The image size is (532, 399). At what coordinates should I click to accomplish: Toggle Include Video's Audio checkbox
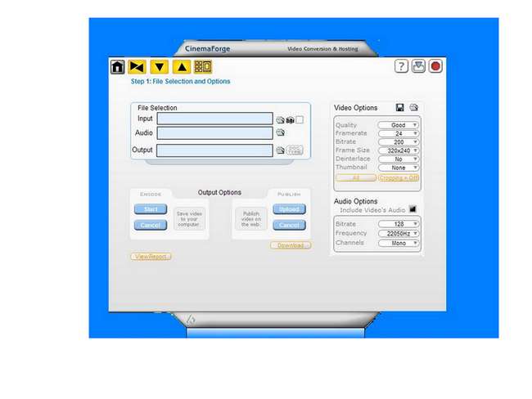pos(413,209)
